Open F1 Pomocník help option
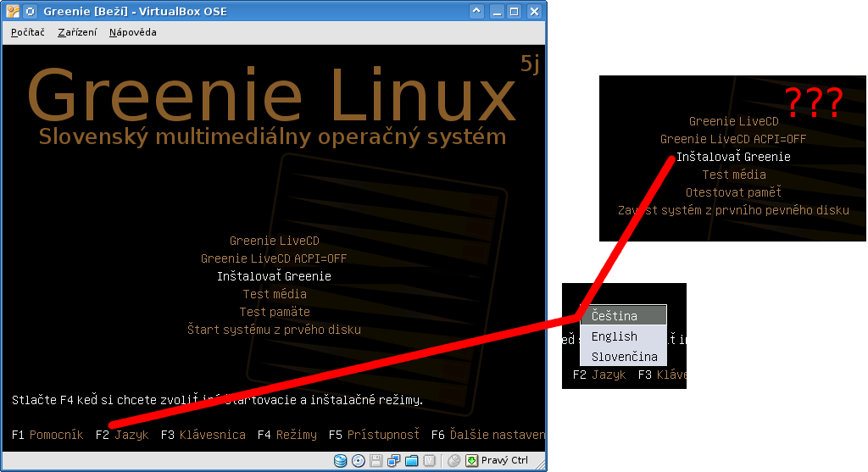The image size is (868, 472). [x=47, y=435]
